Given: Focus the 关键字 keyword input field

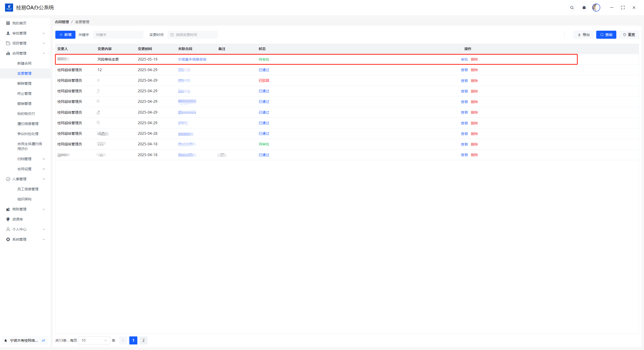Looking at the screenshot, I should pos(118,35).
